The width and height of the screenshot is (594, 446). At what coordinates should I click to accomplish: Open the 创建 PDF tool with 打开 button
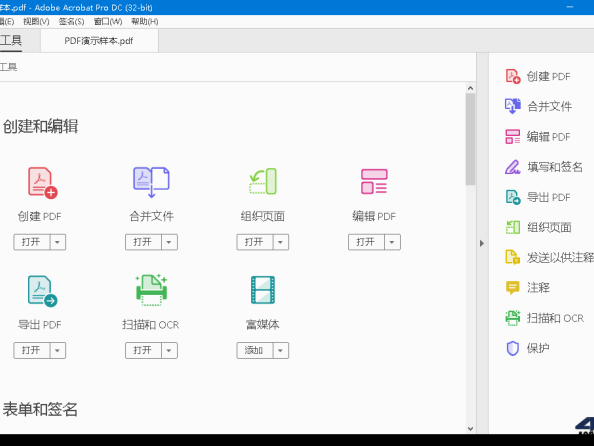point(31,242)
